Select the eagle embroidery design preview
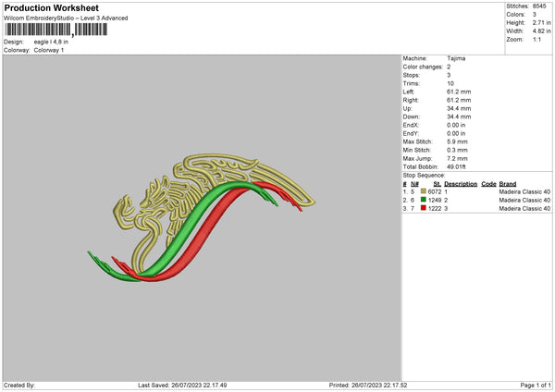 [x=202, y=214]
